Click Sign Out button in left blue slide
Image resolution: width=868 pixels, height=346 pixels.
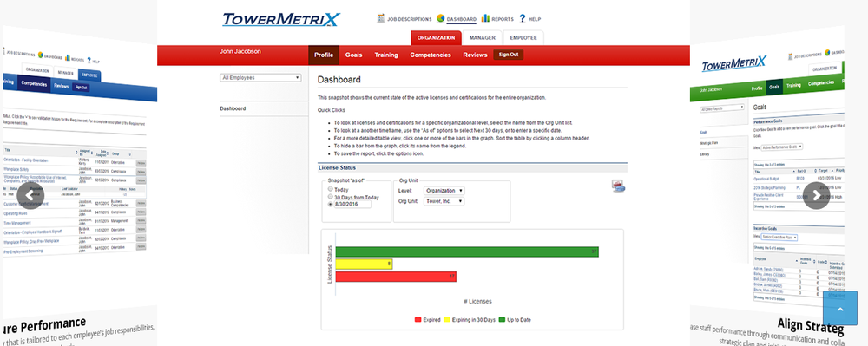pos(81,88)
